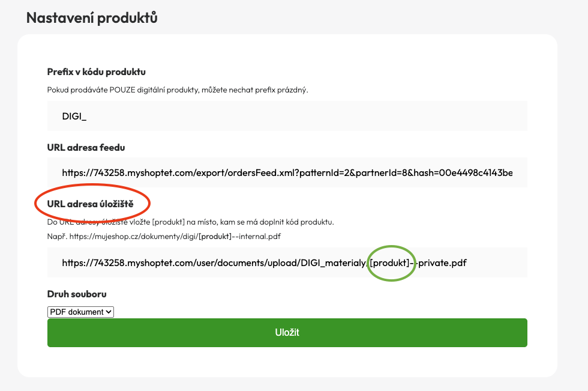Click the Prefix v kódu produktu input field
588x391 pixels.
pos(287,116)
